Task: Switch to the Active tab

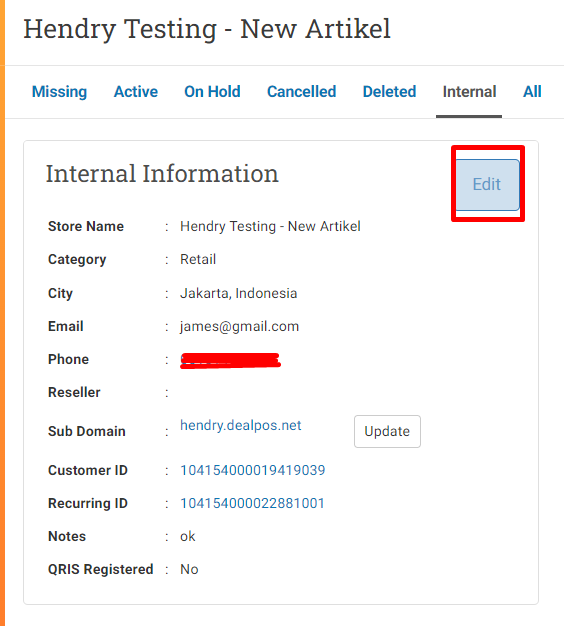Action: tap(136, 91)
